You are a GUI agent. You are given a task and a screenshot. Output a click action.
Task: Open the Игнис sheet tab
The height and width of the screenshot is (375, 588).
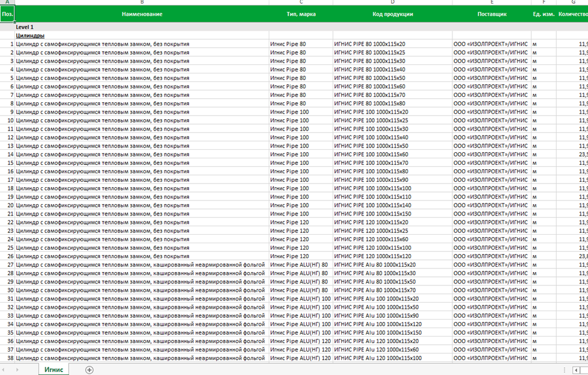(x=54, y=370)
